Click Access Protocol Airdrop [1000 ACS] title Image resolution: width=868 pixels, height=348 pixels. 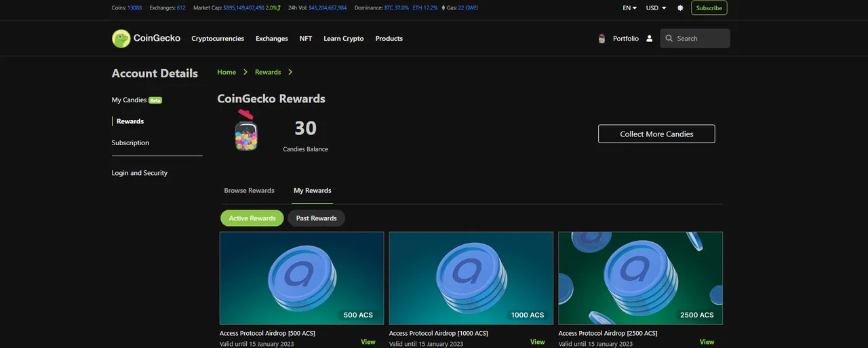coord(439,333)
